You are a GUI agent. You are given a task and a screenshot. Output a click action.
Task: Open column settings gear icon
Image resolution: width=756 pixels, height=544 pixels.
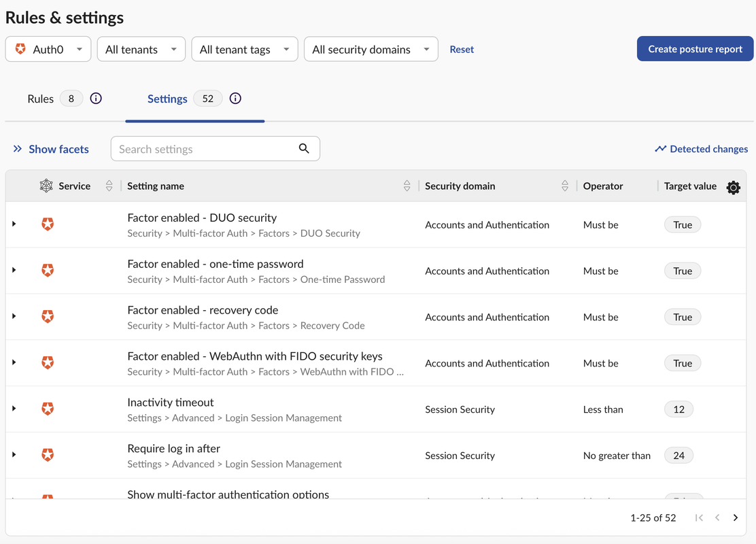(733, 188)
